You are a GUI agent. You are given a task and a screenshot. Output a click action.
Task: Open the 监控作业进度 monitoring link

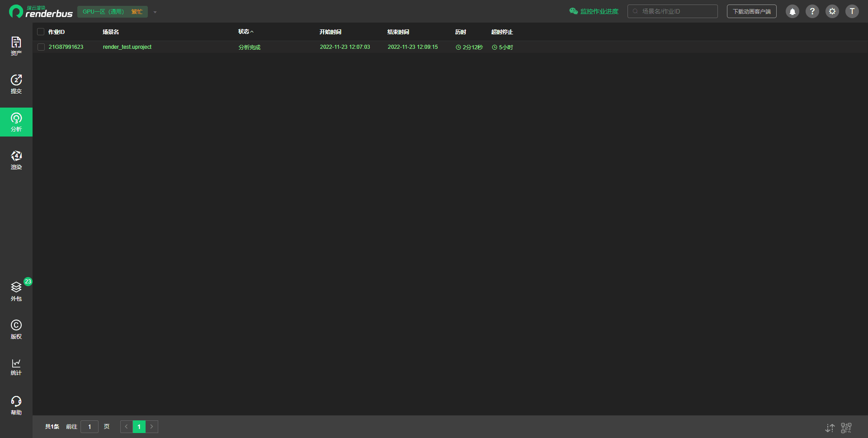(594, 11)
